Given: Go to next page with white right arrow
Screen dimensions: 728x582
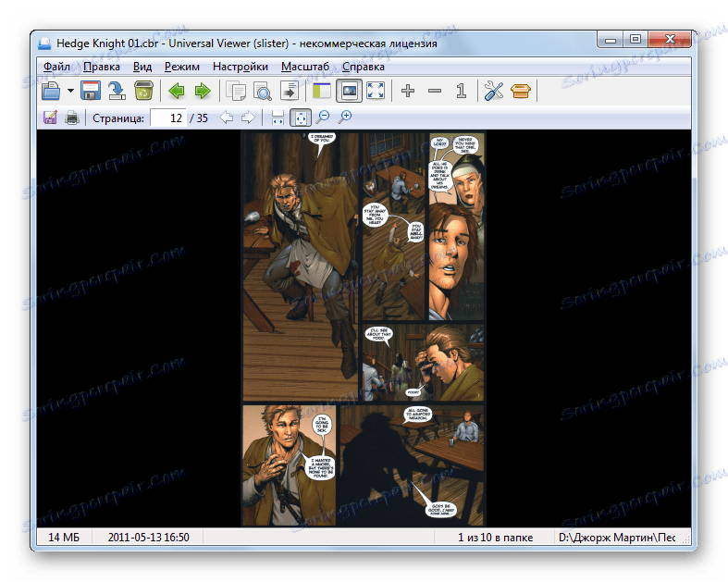Looking at the screenshot, I should [248, 118].
